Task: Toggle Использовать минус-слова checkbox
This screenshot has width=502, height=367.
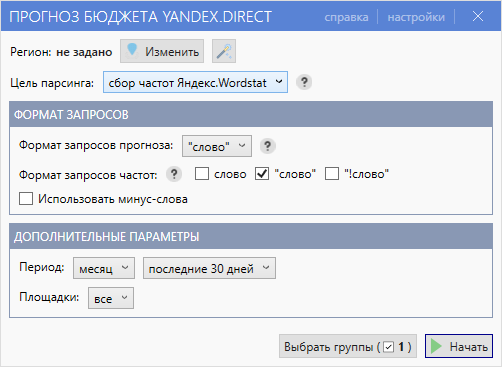Action: (26, 198)
